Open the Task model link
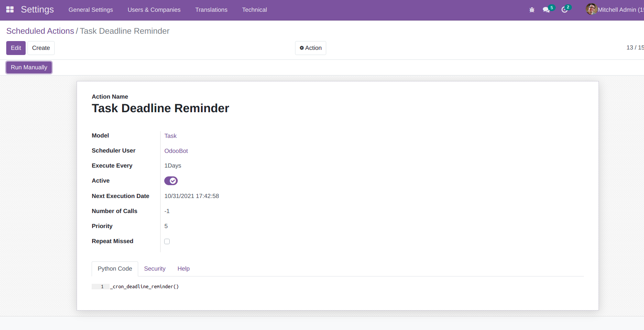 [170, 136]
